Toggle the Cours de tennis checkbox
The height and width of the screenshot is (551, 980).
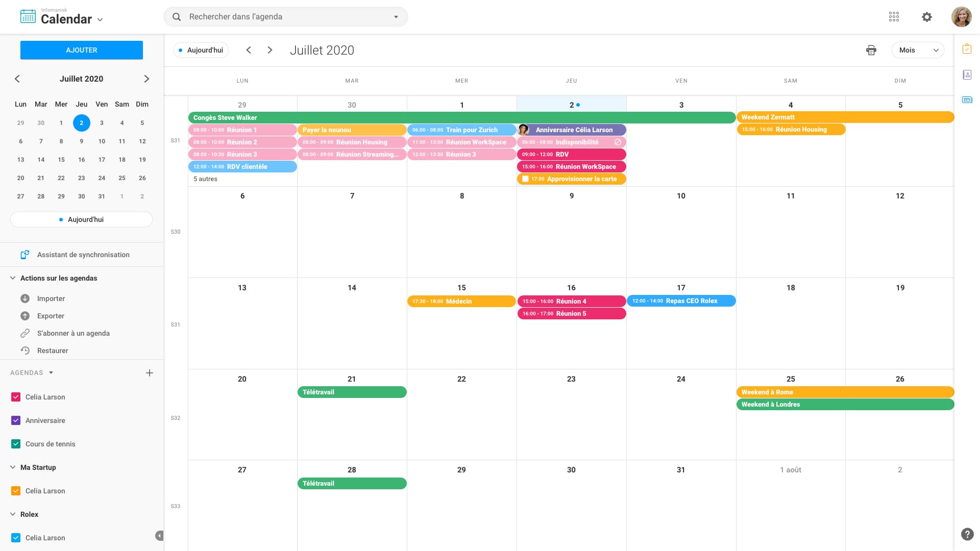(16, 444)
